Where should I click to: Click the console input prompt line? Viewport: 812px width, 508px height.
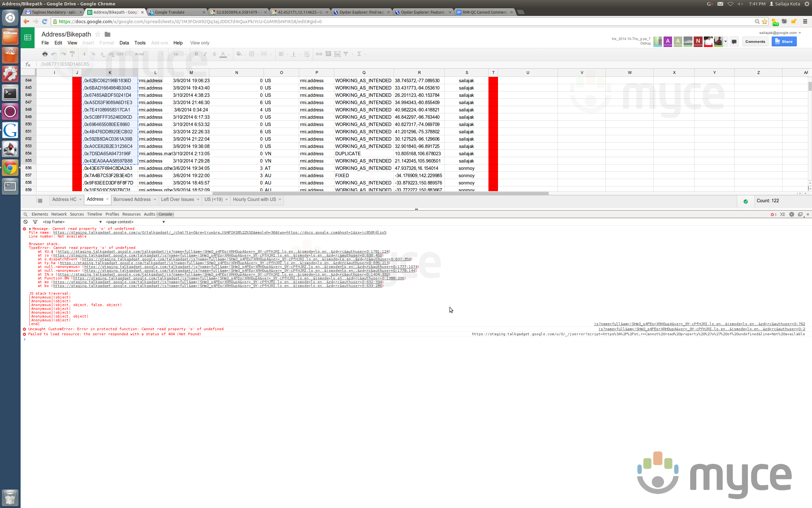tap(416, 339)
